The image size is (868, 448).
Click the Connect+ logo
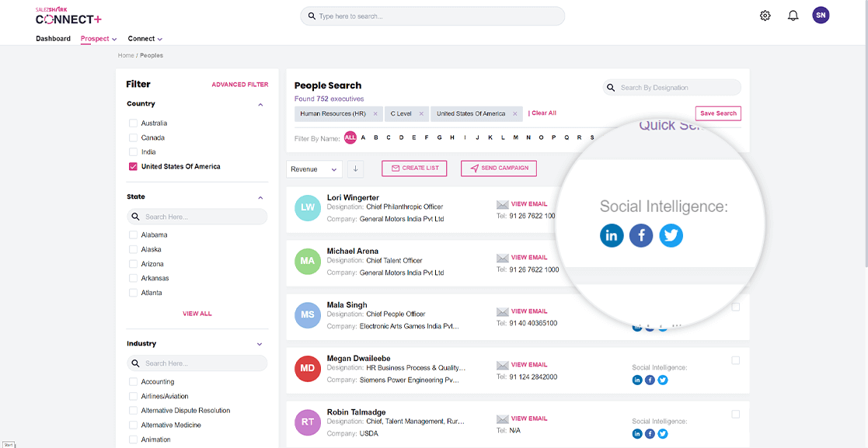pos(68,16)
